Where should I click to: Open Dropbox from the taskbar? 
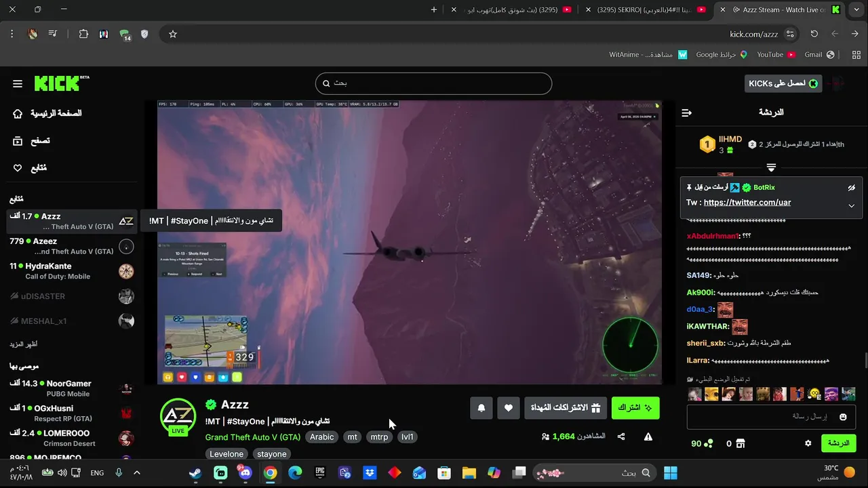370,473
